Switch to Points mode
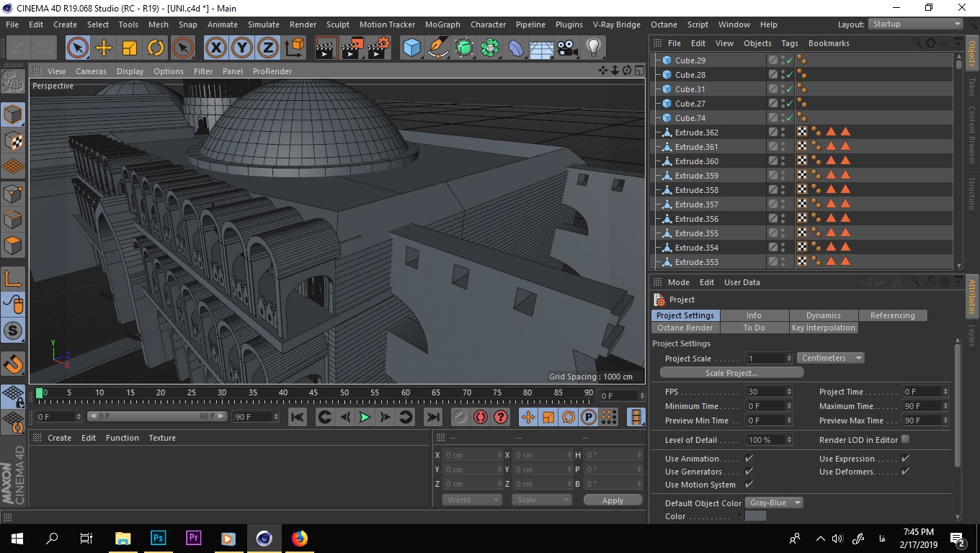This screenshot has width=980, height=553. (13, 193)
